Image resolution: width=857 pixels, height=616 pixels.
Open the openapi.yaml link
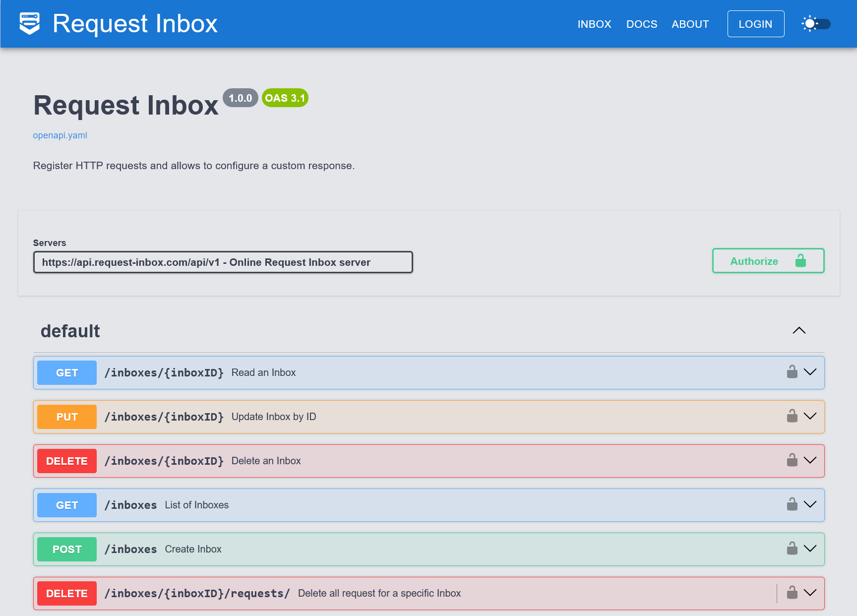[x=60, y=135]
